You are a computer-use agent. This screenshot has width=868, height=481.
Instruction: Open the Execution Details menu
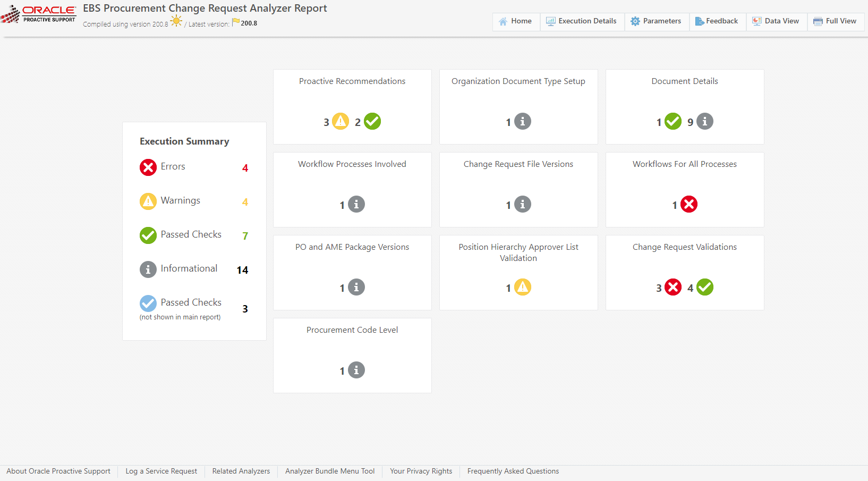[582, 21]
